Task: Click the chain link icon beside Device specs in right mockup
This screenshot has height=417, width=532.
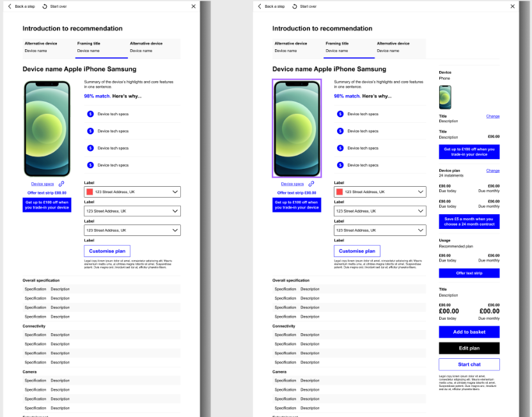Action: click(311, 184)
